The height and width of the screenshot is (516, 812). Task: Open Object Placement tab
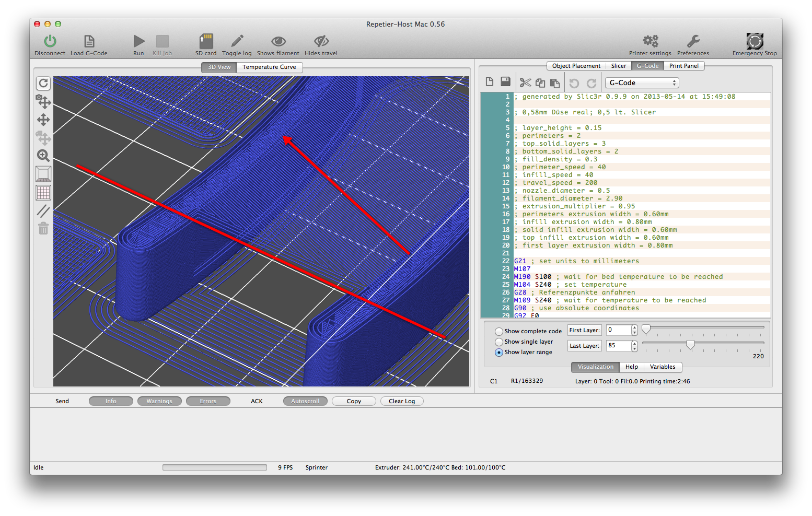pos(576,66)
